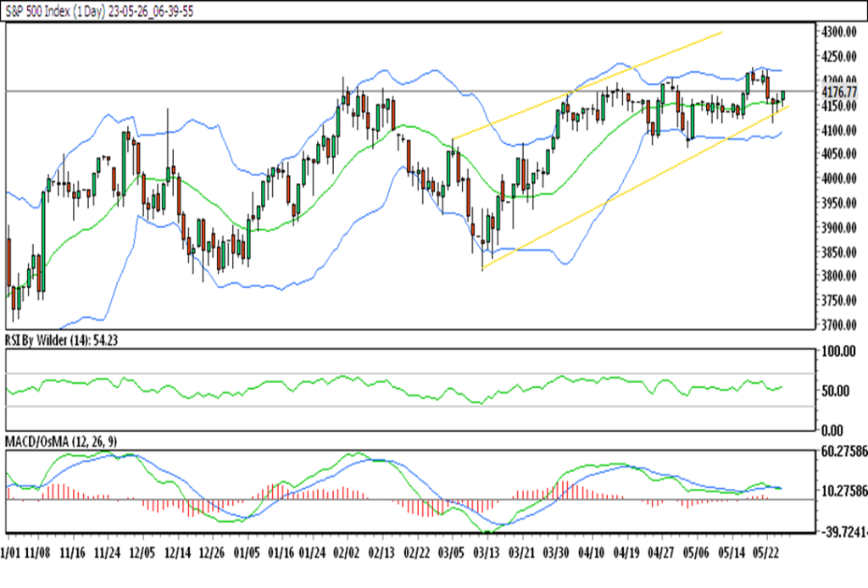Click the 05/14 date label
Viewport: 868px width, 588px height.
732,552
